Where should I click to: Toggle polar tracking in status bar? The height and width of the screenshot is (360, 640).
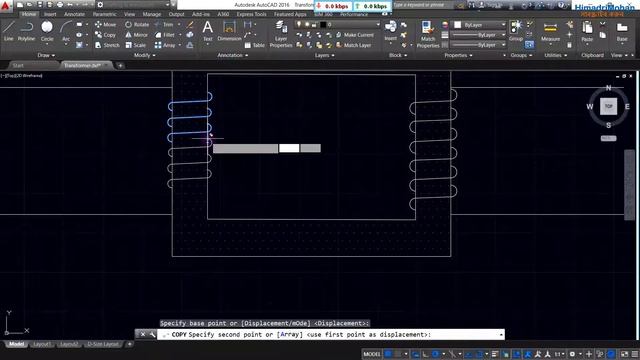point(436,354)
